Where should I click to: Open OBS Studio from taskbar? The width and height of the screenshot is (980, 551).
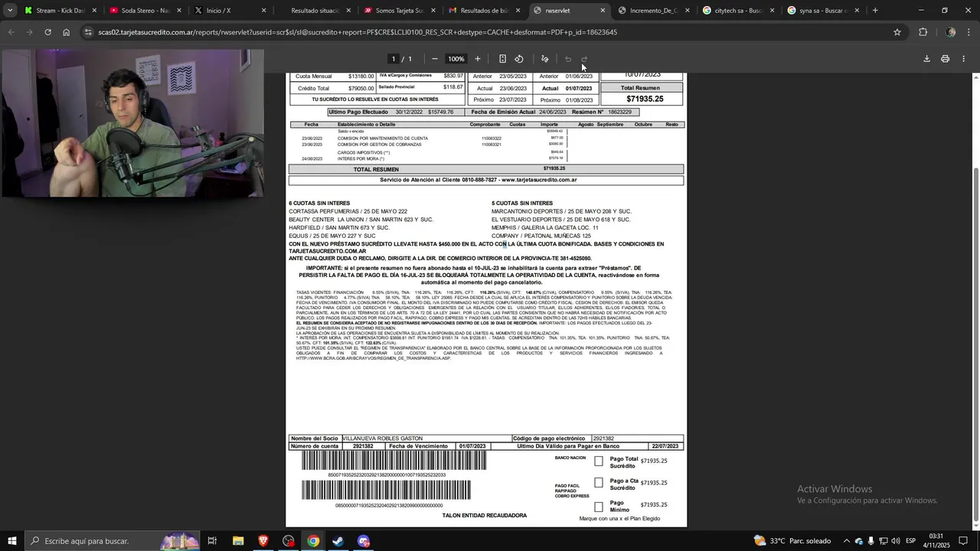(x=288, y=541)
